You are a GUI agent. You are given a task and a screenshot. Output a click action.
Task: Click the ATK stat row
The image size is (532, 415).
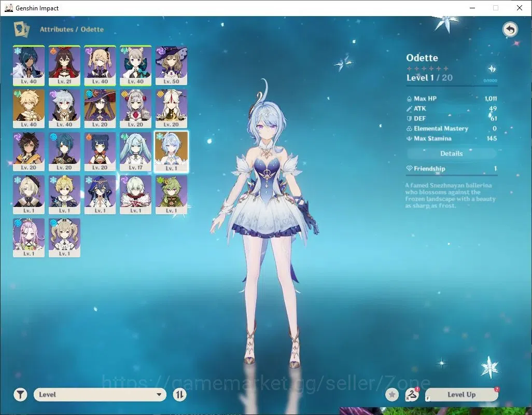click(x=452, y=108)
